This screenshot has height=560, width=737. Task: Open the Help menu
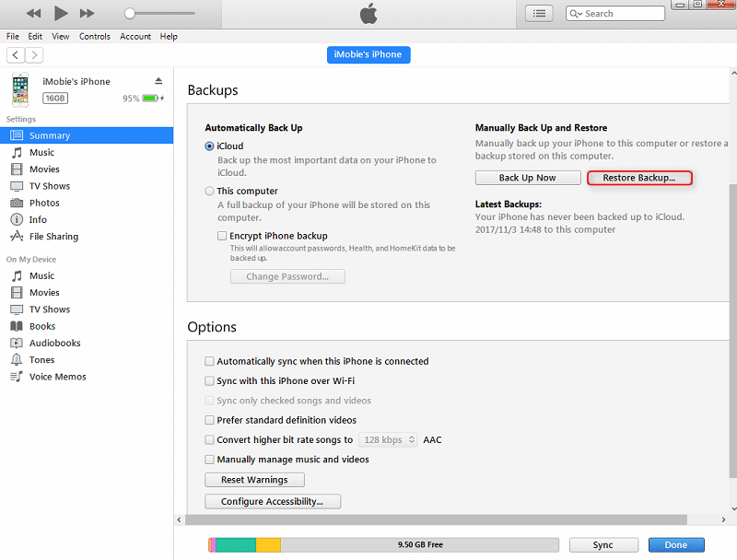click(x=169, y=37)
